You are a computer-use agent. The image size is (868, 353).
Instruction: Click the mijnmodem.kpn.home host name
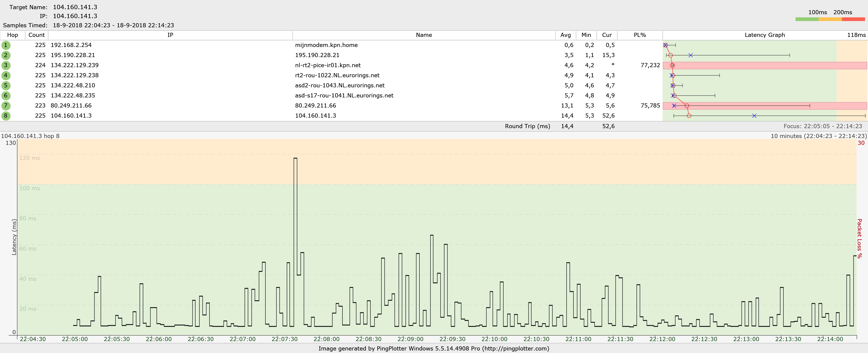point(326,45)
